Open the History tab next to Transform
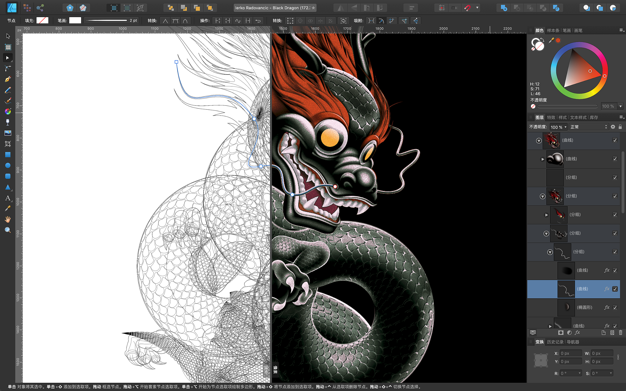 (555, 342)
